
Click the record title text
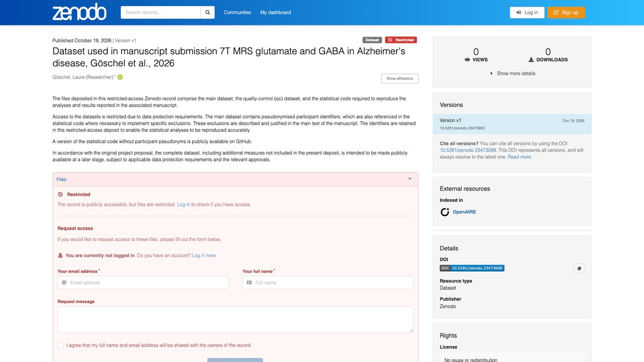[229, 57]
